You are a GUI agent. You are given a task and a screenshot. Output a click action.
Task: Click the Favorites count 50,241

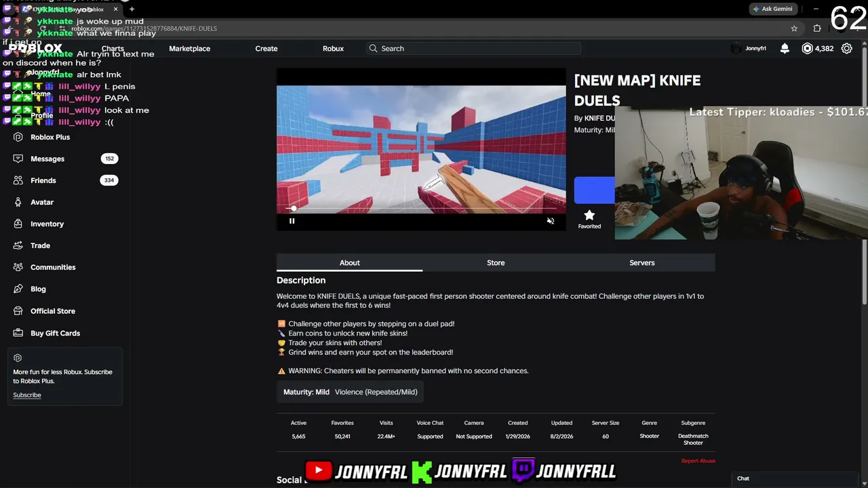click(x=342, y=436)
